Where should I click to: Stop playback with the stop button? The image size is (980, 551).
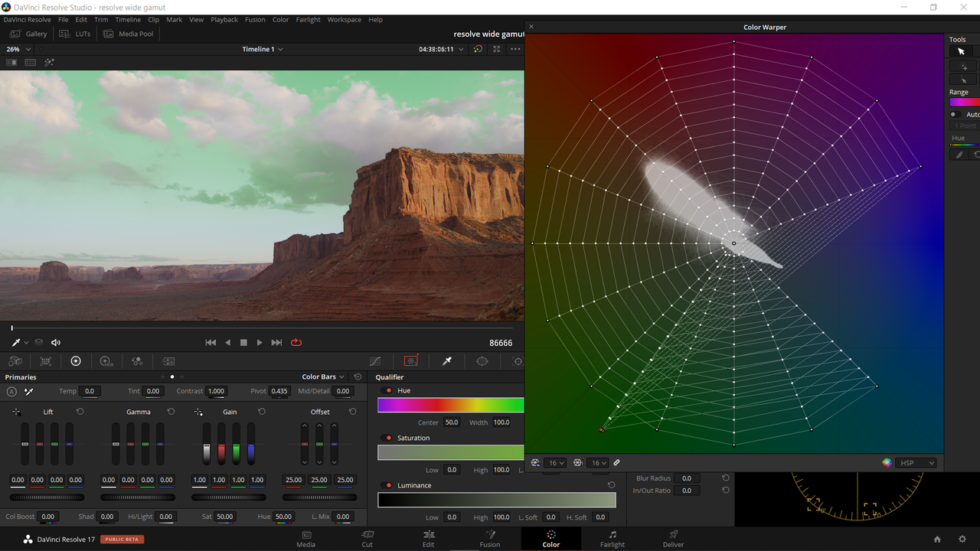243,343
